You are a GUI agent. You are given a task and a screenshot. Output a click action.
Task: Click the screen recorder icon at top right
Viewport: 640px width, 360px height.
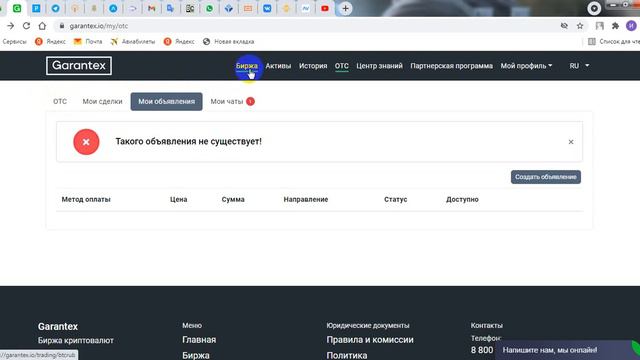pos(594,8)
